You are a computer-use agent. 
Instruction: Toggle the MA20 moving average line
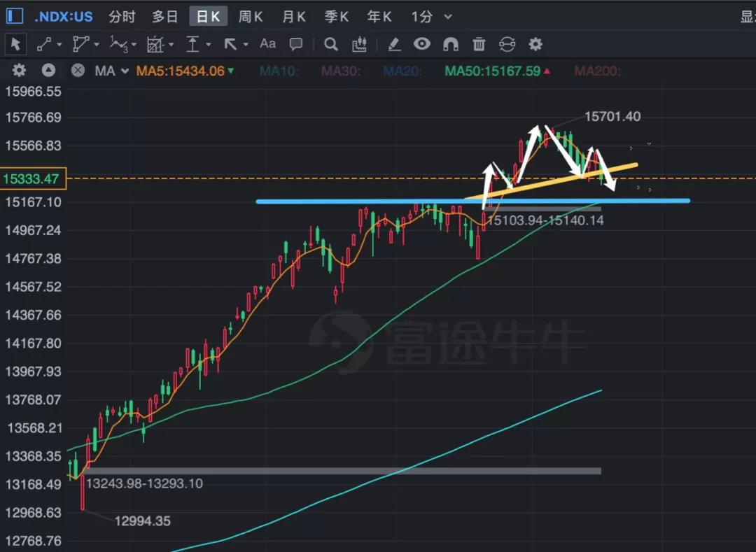402,71
